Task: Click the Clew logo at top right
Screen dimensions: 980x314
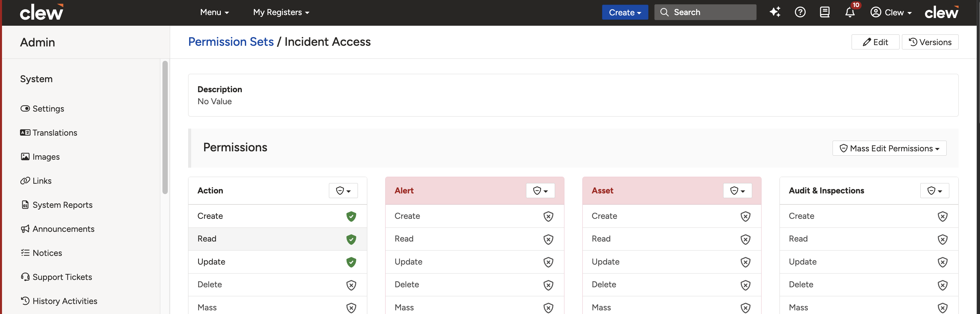Action: 942,12
